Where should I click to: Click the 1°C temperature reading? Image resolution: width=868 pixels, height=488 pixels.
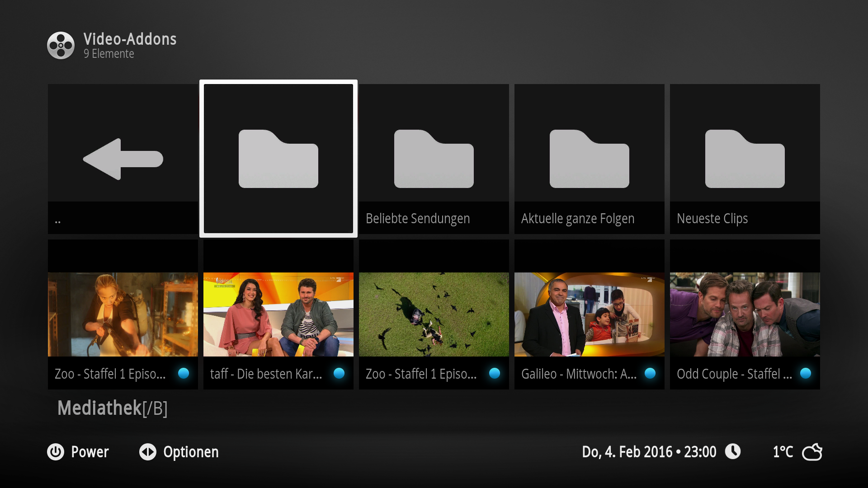783,452
